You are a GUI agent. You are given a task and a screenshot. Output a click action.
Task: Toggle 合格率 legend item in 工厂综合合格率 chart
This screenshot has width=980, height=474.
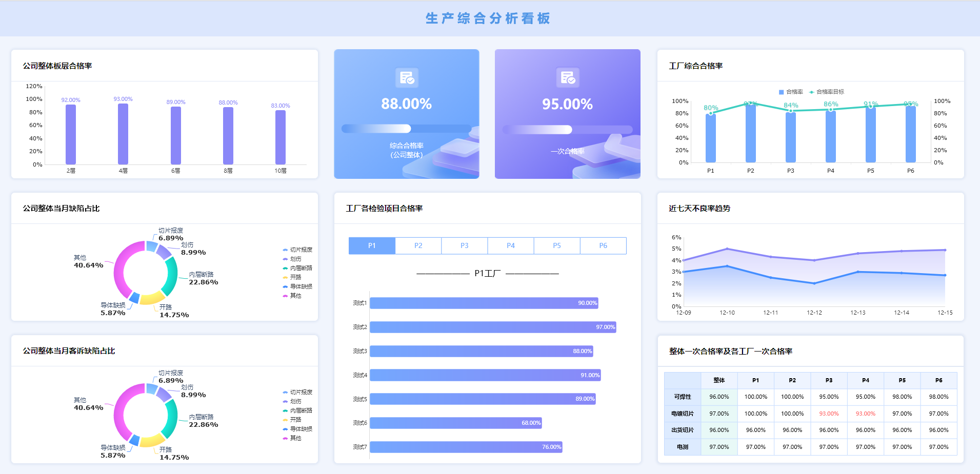791,92
